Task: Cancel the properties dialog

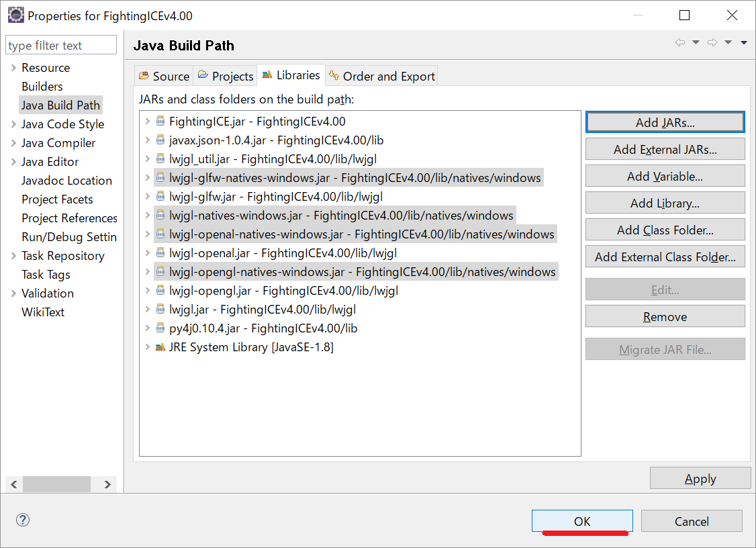Action: pos(692,521)
